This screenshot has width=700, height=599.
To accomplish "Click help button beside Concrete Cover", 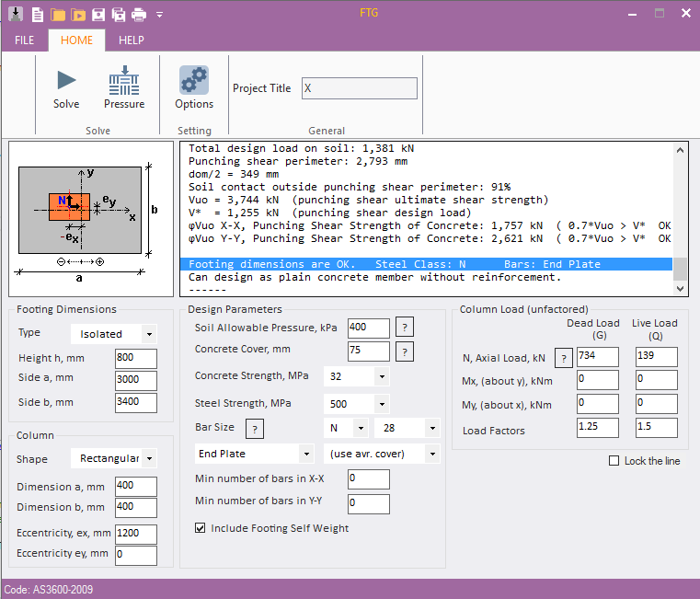I will click(404, 351).
